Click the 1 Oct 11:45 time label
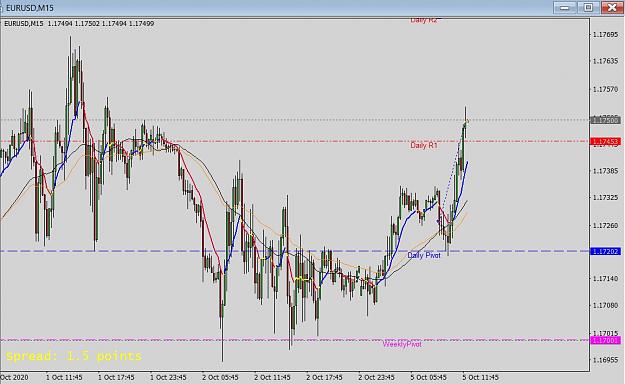 point(64,377)
